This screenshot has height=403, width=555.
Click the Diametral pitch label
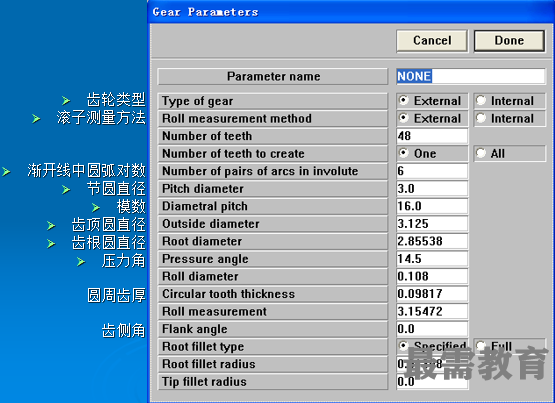273,206
